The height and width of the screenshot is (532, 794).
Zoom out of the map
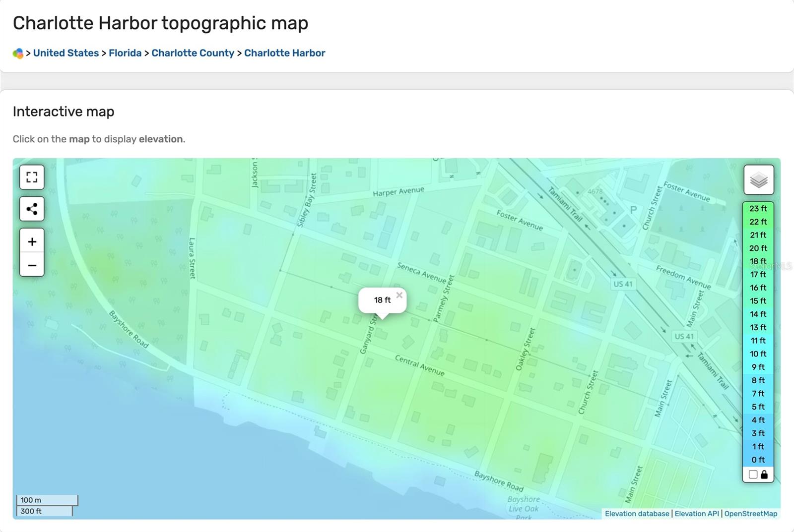coord(32,265)
